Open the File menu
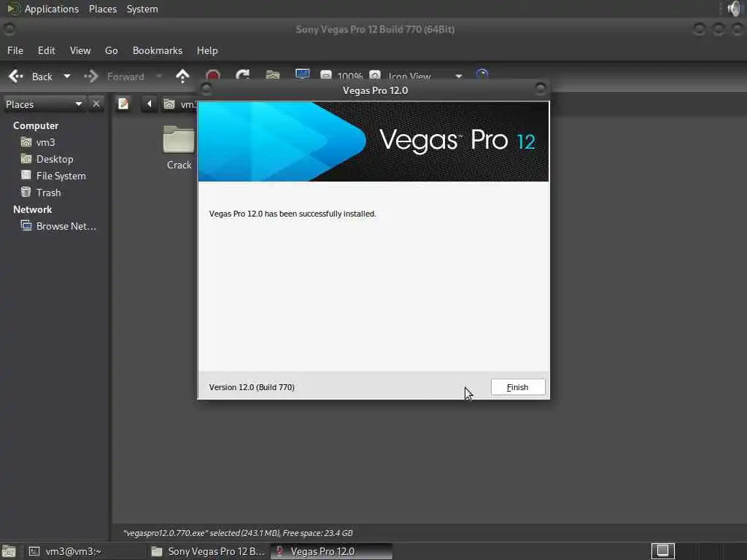The width and height of the screenshot is (747, 560). click(x=15, y=50)
